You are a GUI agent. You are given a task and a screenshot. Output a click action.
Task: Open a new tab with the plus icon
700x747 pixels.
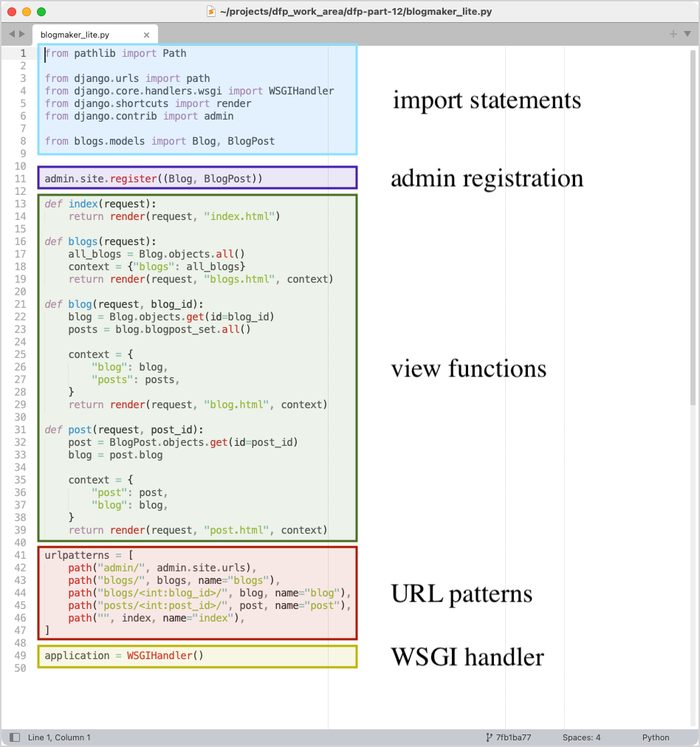(x=673, y=33)
